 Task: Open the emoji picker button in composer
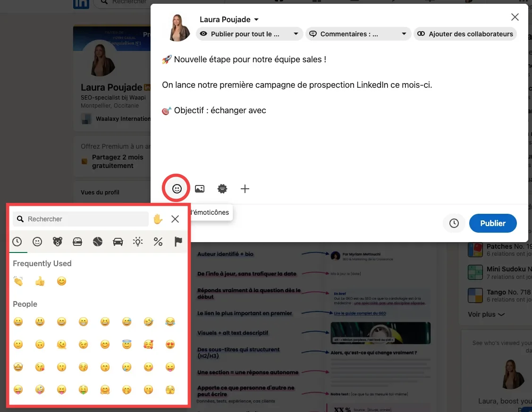coord(177,188)
